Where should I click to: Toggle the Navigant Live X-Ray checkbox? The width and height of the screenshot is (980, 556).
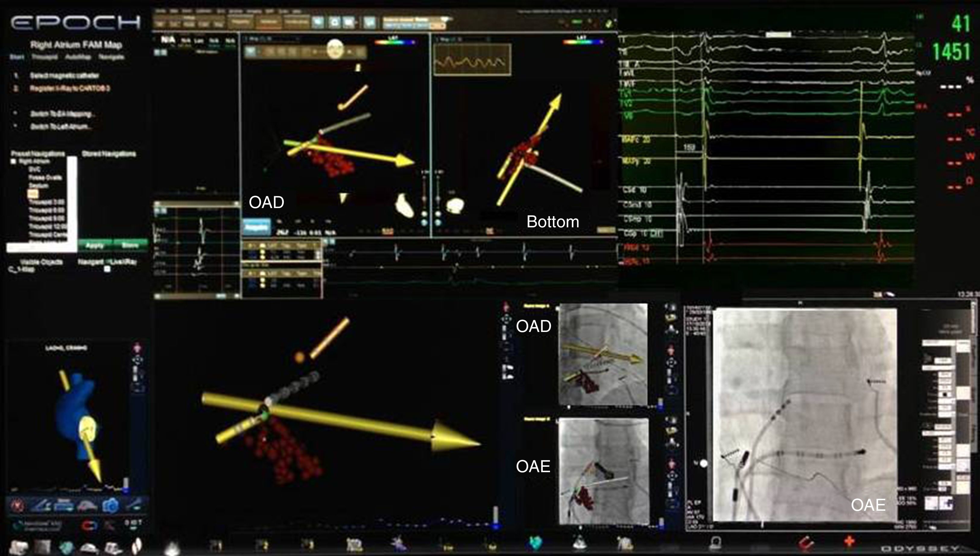[108, 269]
